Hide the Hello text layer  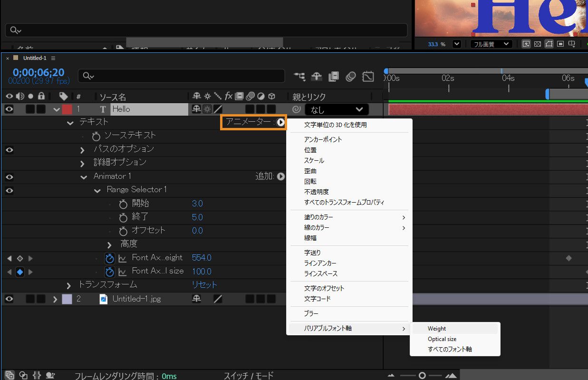coord(9,109)
